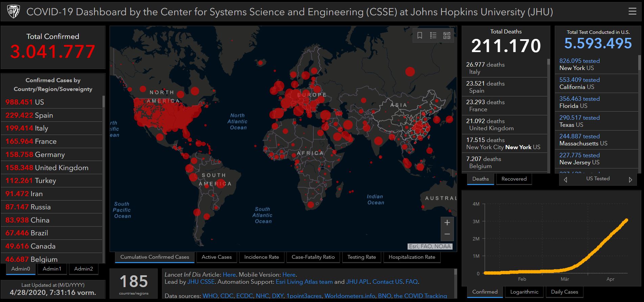Screen dimensions: 644x302
Task: Select the Case-Fatality Ratio map tab
Action: [x=313, y=257]
